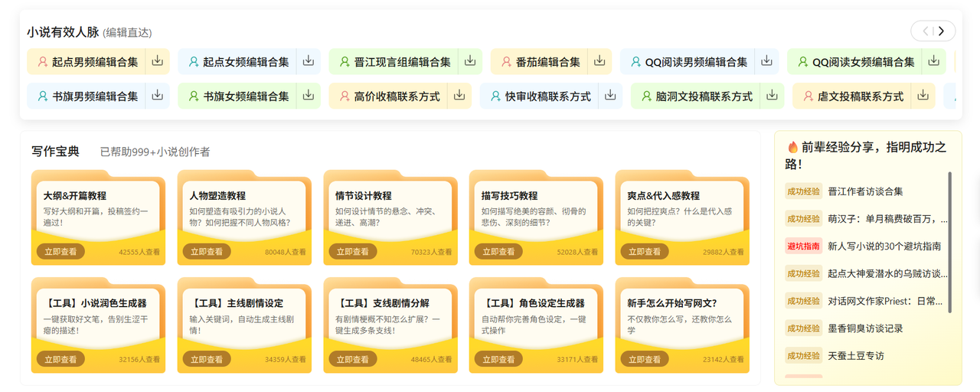The height and width of the screenshot is (392, 980).
Task: Click 情节设计教程 card title
Action: [x=363, y=196]
